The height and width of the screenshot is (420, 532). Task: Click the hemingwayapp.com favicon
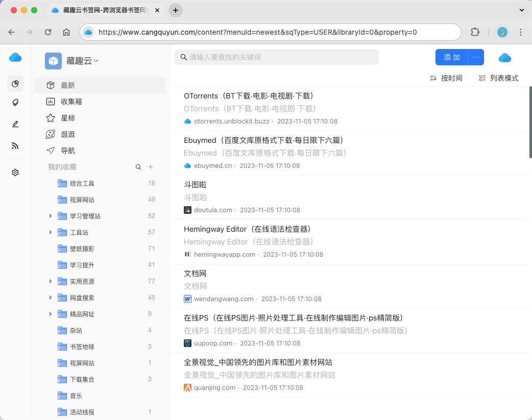coord(187,255)
